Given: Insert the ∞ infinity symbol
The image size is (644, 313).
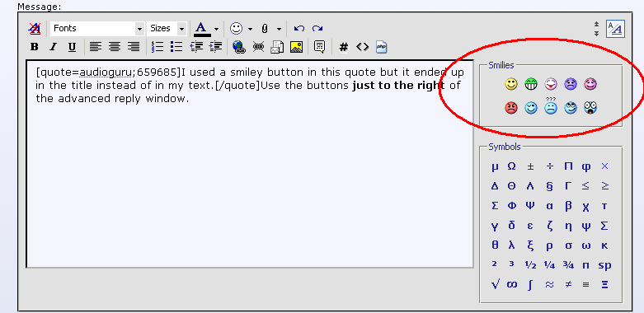Looking at the screenshot, I should pos(512,285).
